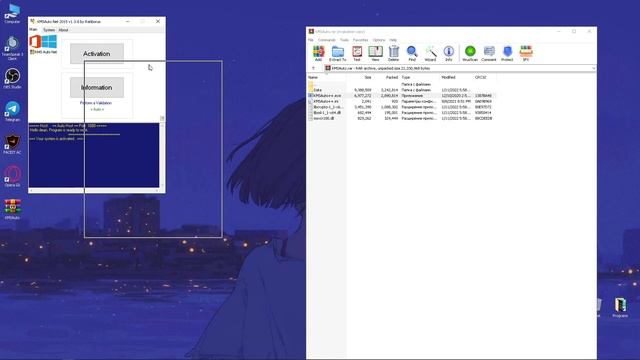Click the small icon above log scrollbar

click(162, 118)
